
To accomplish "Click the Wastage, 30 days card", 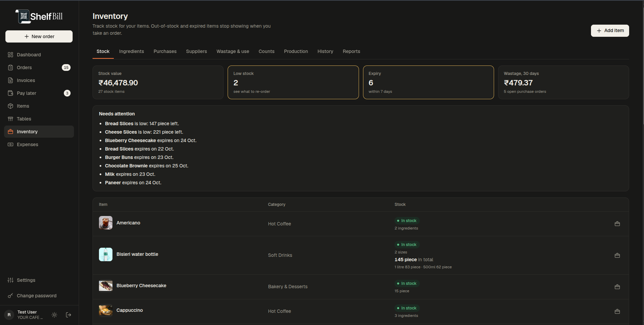I will [563, 82].
